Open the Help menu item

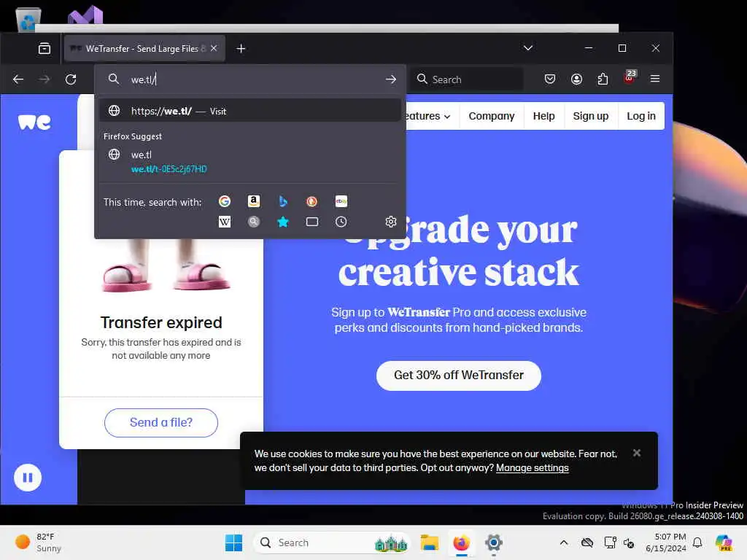pos(543,116)
